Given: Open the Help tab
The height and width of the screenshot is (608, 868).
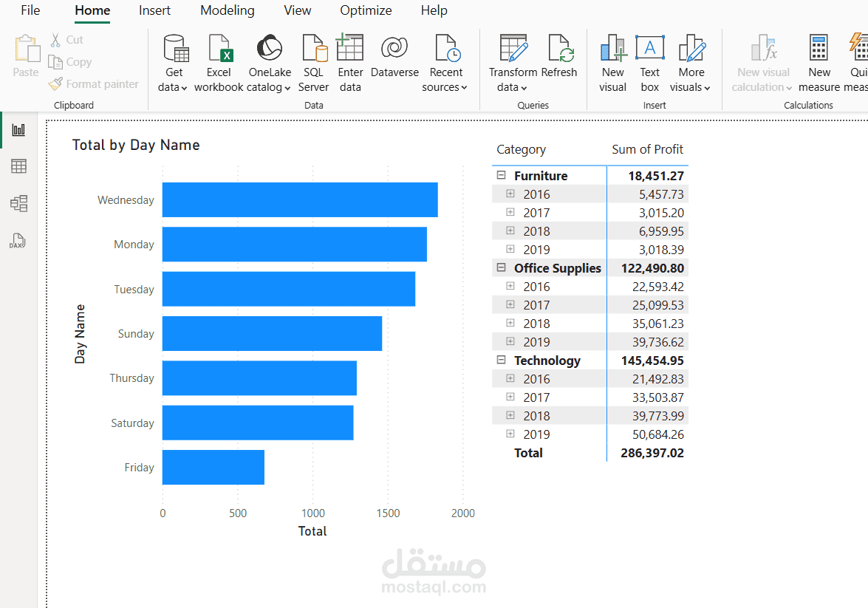Looking at the screenshot, I should click(x=434, y=10).
